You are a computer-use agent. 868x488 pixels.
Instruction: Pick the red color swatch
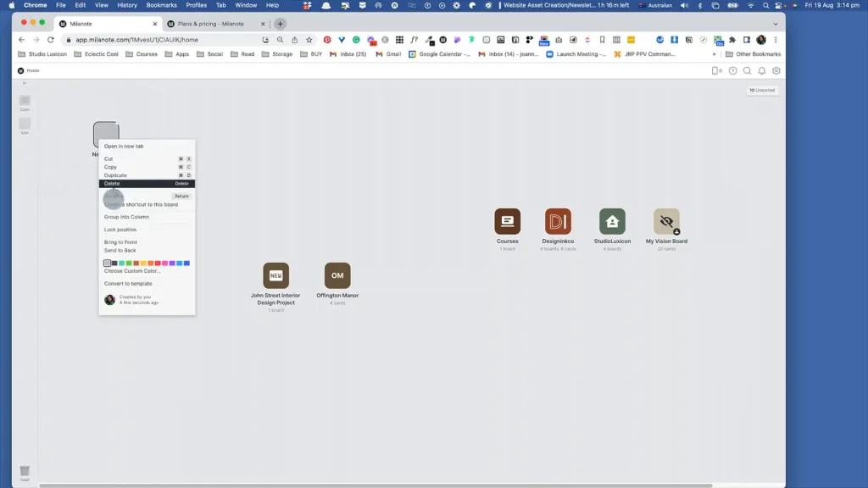point(158,263)
